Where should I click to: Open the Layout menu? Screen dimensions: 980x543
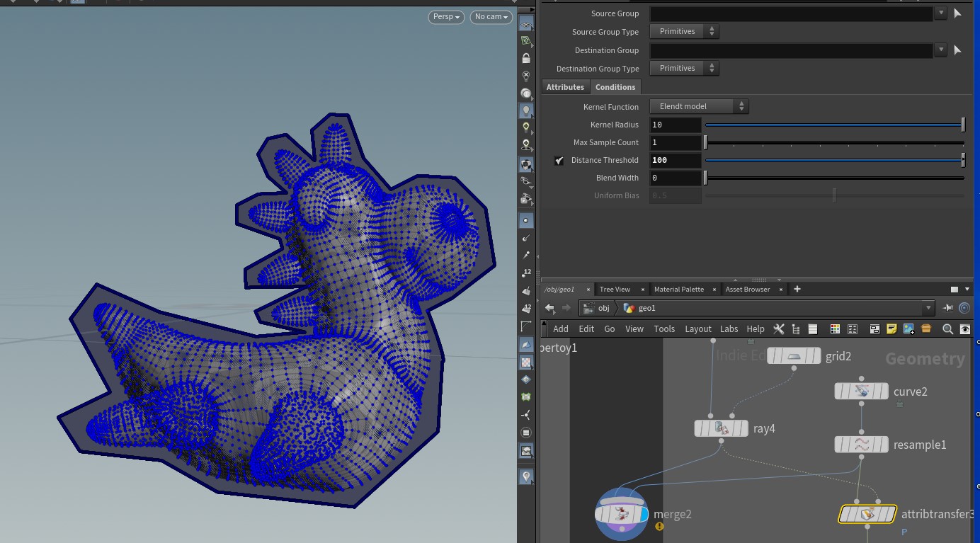coord(697,329)
